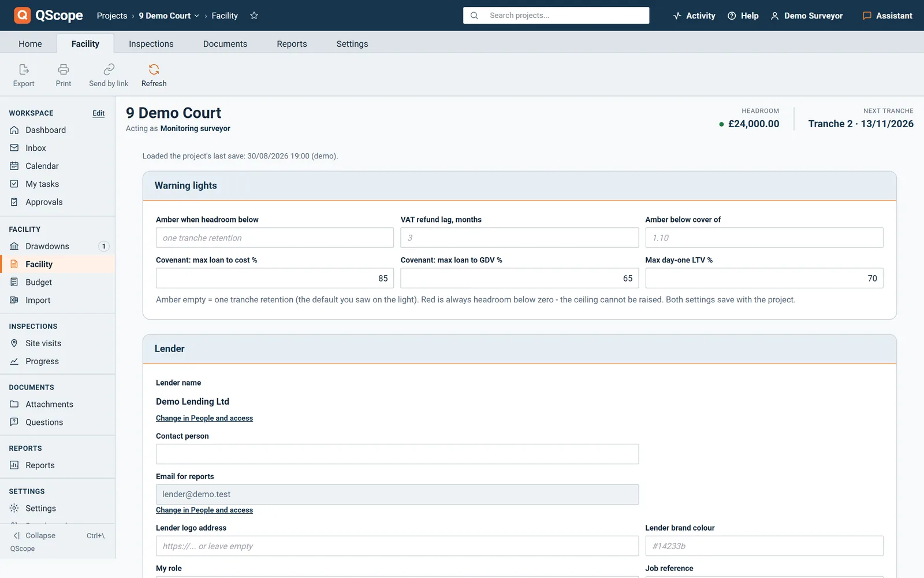The image size is (924, 578).
Task: Open Approvals in the sidebar
Action: (58, 202)
